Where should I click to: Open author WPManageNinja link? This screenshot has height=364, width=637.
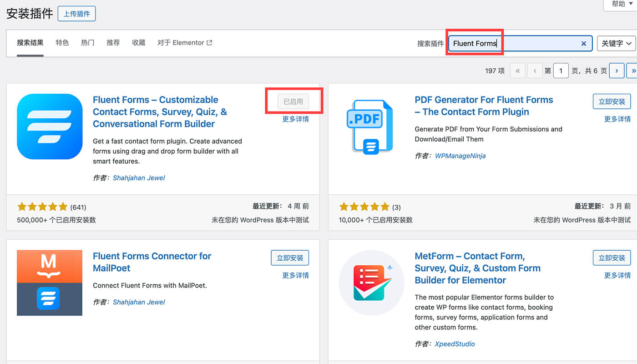460,156
